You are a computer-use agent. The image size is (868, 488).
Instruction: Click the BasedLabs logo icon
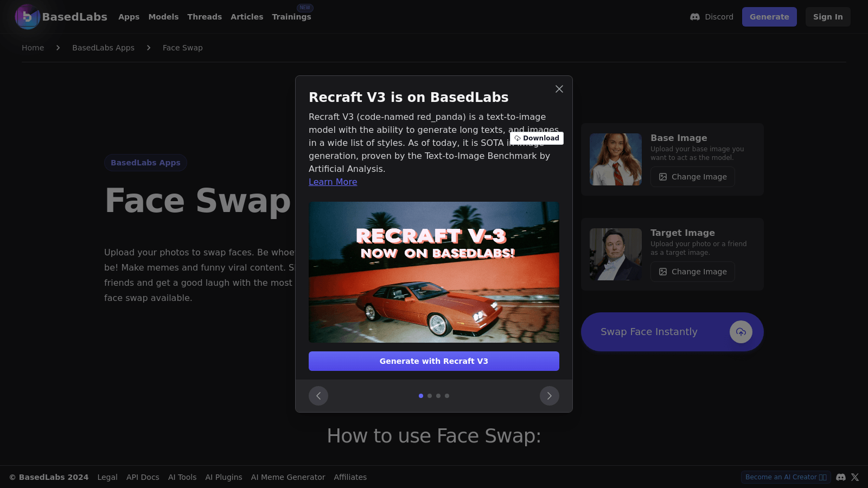27,17
